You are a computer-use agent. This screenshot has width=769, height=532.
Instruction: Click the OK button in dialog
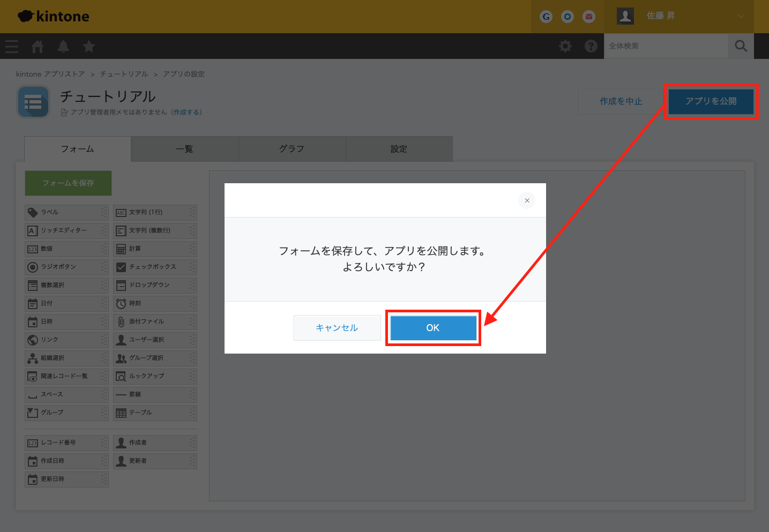tap(433, 328)
